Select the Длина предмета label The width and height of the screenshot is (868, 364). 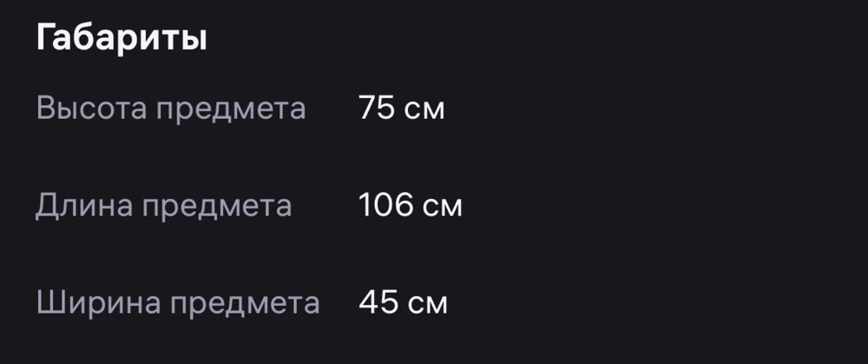[164, 207]
